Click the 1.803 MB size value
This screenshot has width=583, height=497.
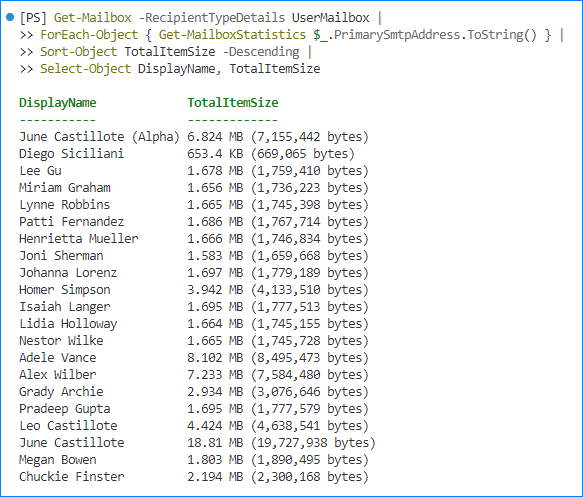click(215, 461)
